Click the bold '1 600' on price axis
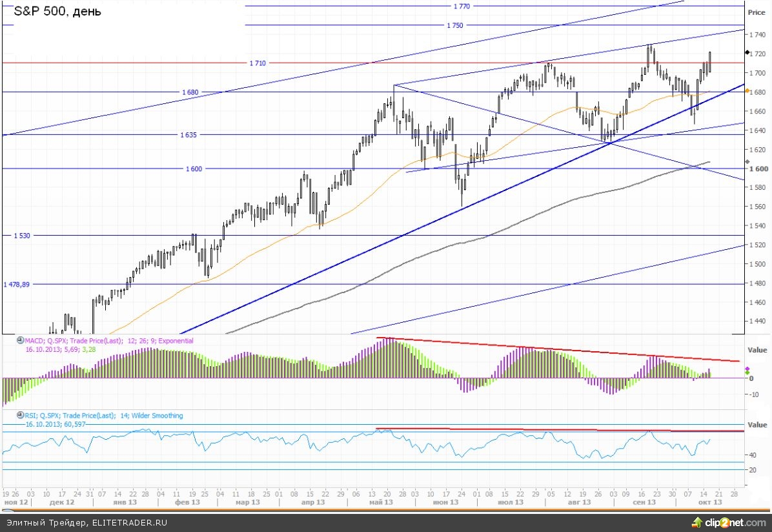This screenshot has height=532, width=772. (x=758, y=169)
